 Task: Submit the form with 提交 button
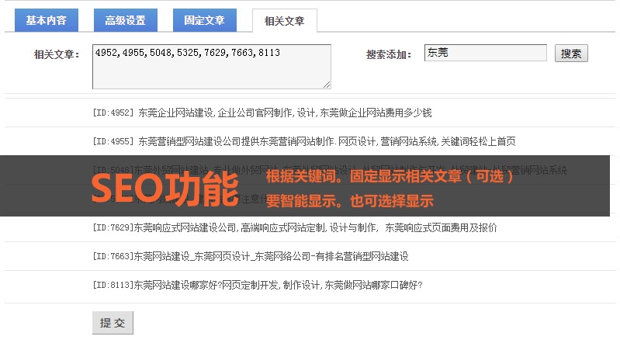click(113, 323)
